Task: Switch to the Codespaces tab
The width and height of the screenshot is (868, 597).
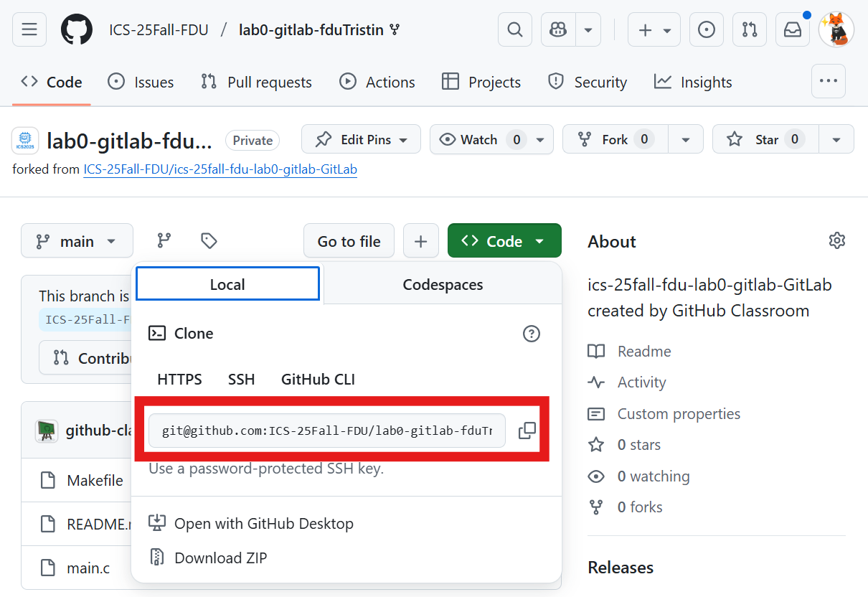Action: pos(443,285)
